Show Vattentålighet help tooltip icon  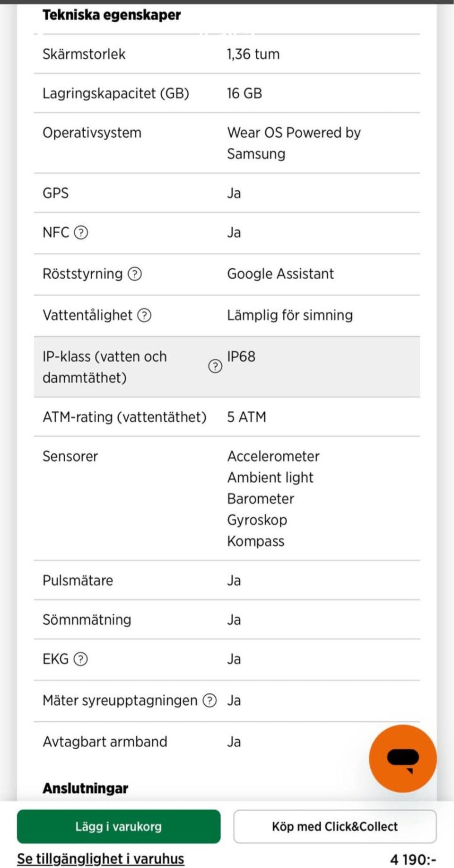[x=144, y=315]
